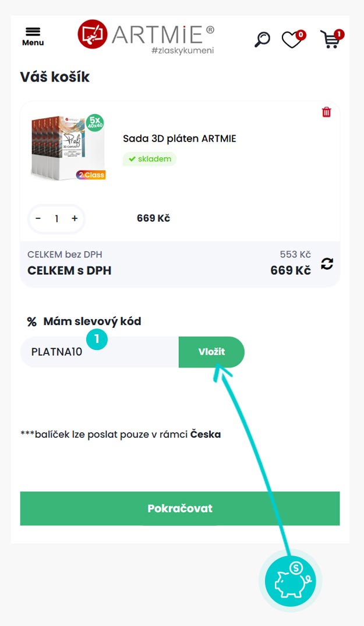This screenshot has height=626, width=364.
Task: Open Sada 3D pláten ARTMIE product link
Action: tap(179, 139)
